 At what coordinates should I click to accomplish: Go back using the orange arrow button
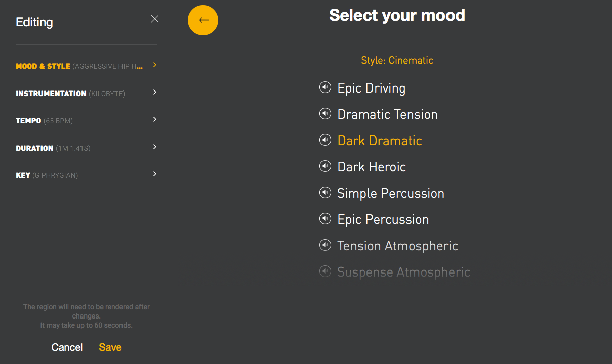[x=203, y=20]
